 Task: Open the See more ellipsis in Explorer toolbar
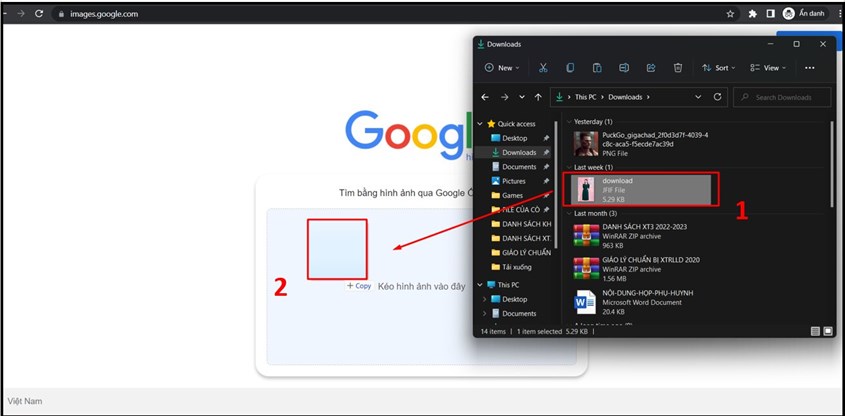click(x=809, y=68)
